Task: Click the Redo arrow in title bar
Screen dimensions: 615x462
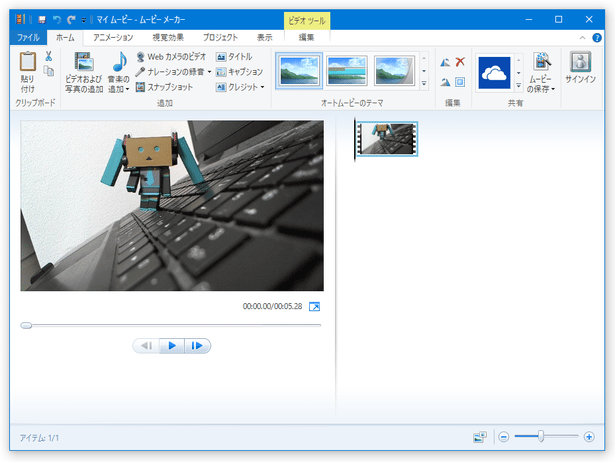Action: click(x=71, y=19)
